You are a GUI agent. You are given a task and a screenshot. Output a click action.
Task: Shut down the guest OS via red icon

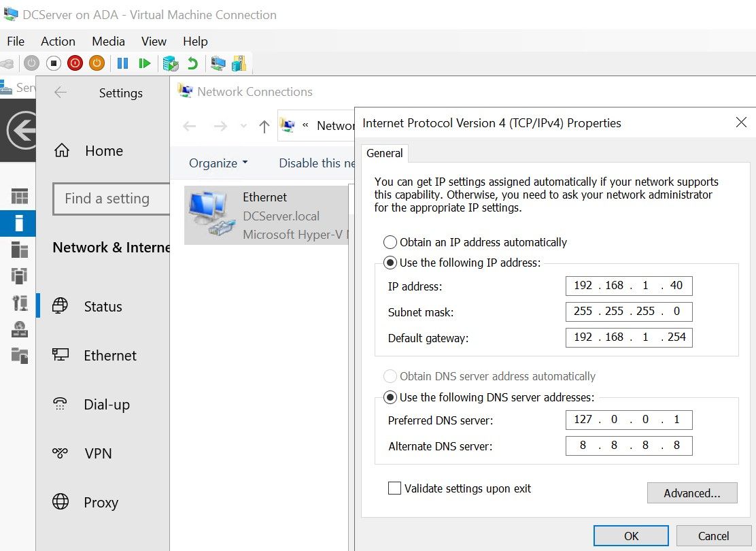point(75,63)
